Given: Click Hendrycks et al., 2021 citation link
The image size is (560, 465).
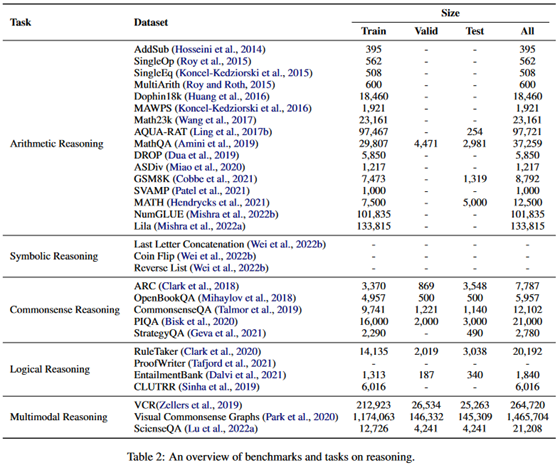Looking at the screenshot, I should point(218,202).
